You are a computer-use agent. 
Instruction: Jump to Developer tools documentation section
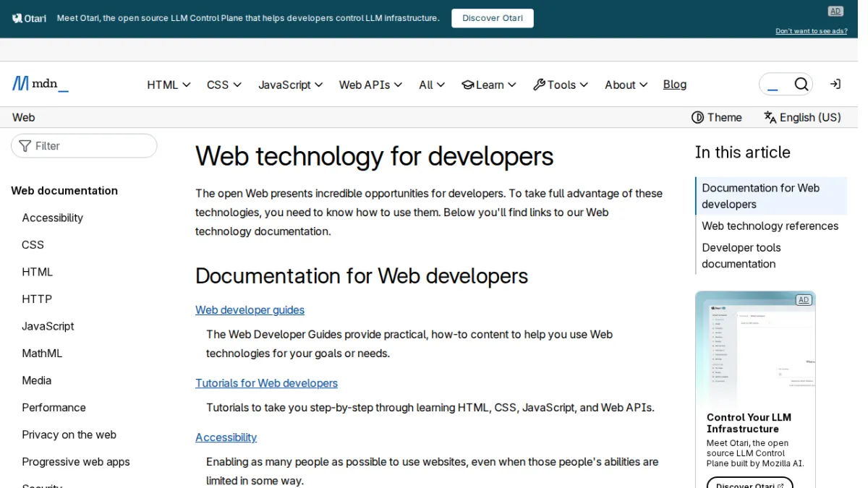[x=741, y=256]
